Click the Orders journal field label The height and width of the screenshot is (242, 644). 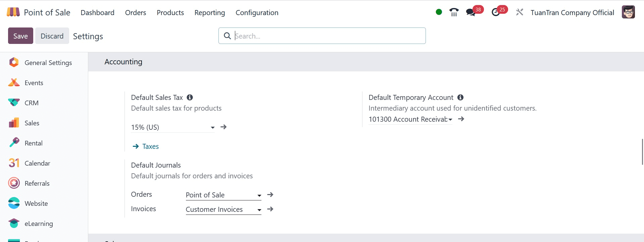141,194
